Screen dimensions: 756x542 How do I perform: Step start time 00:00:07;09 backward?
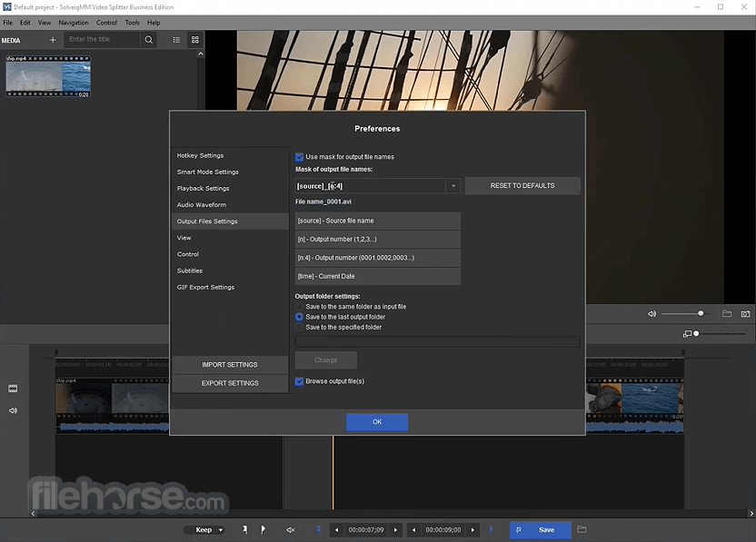tap(336, 530)
